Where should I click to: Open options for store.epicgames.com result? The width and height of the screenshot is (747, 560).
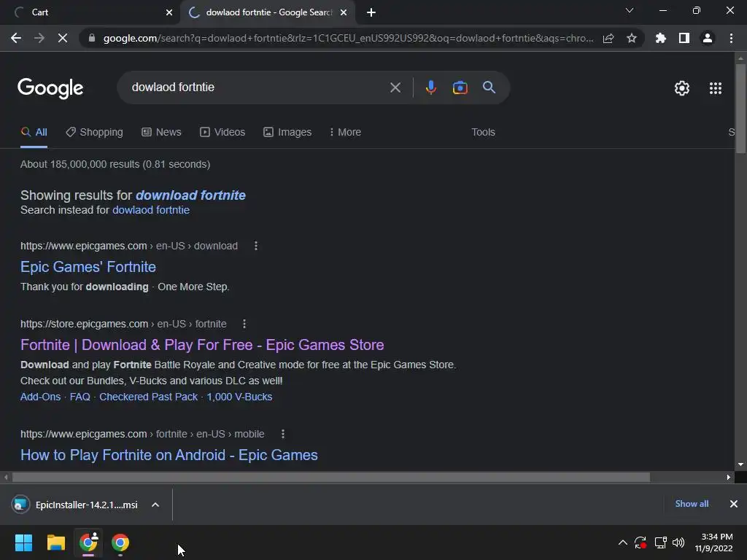tap(244, 324)
